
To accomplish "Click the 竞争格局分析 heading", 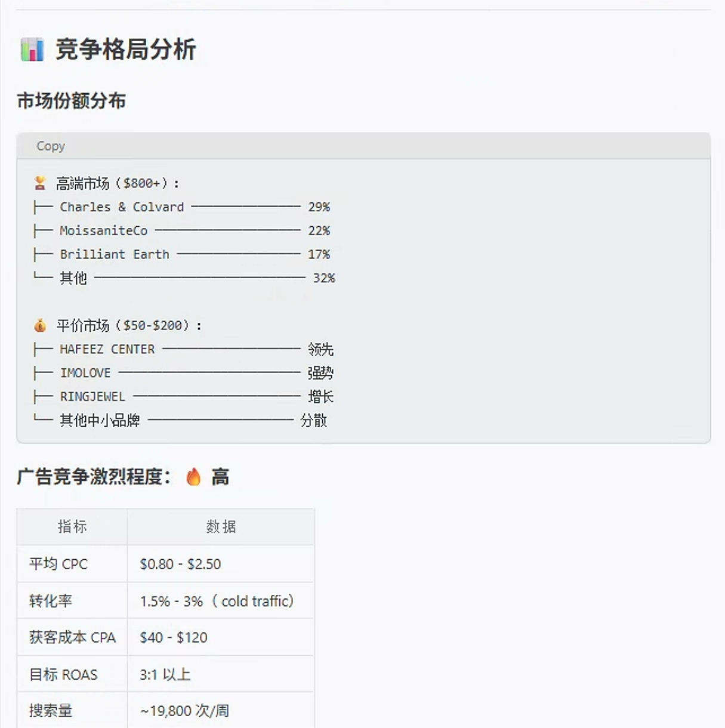I will tap(126, 50).
